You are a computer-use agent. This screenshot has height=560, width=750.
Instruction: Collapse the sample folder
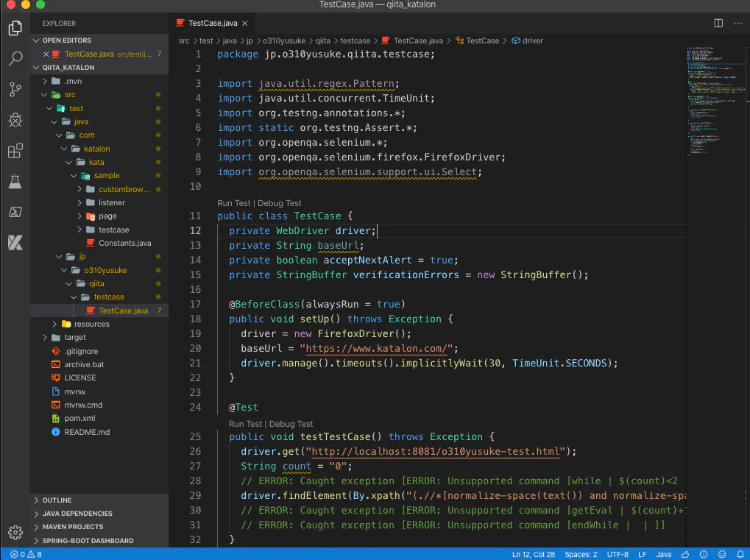pyautogui.click(x=106, y=176)
